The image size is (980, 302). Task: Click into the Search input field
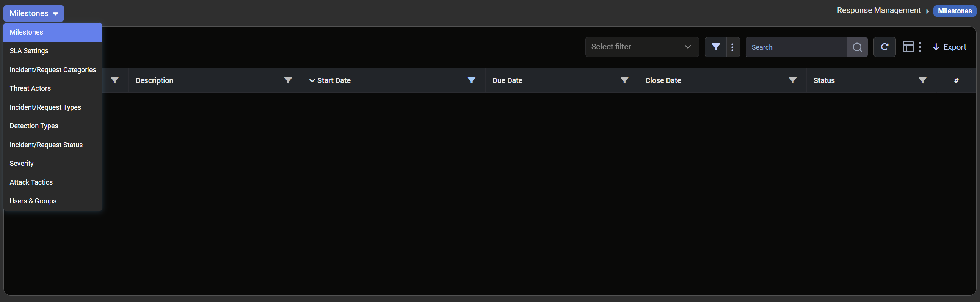click(796, 47)
